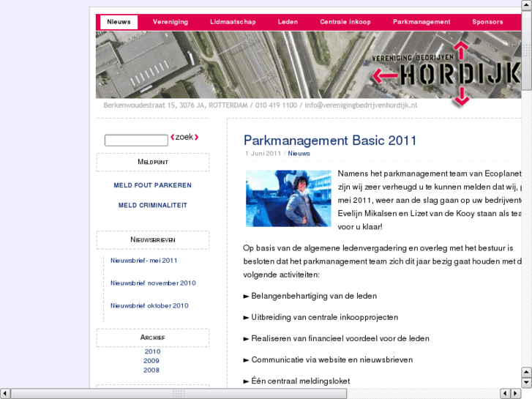
Task: Go to the Parkmanagement menu item
Action: (x=422, y=22)
